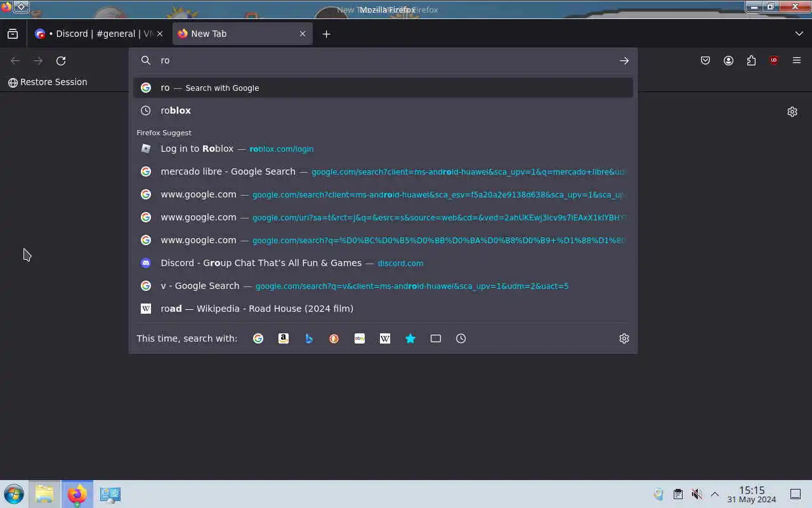
Task: Click the go arrow in address bar
Action: tap(624, 60)
